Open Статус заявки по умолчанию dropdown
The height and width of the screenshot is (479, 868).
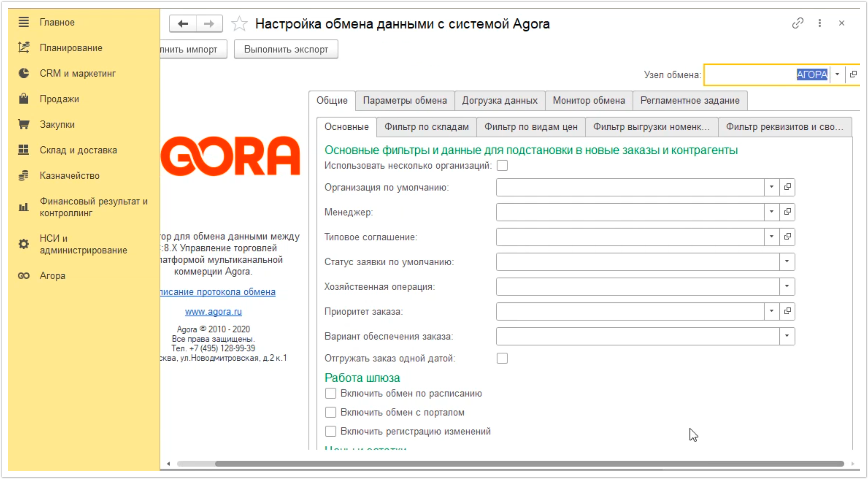pos(787,262)
